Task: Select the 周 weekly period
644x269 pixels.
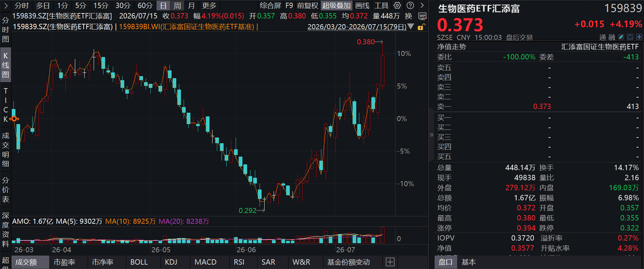Action: (177, 5)
